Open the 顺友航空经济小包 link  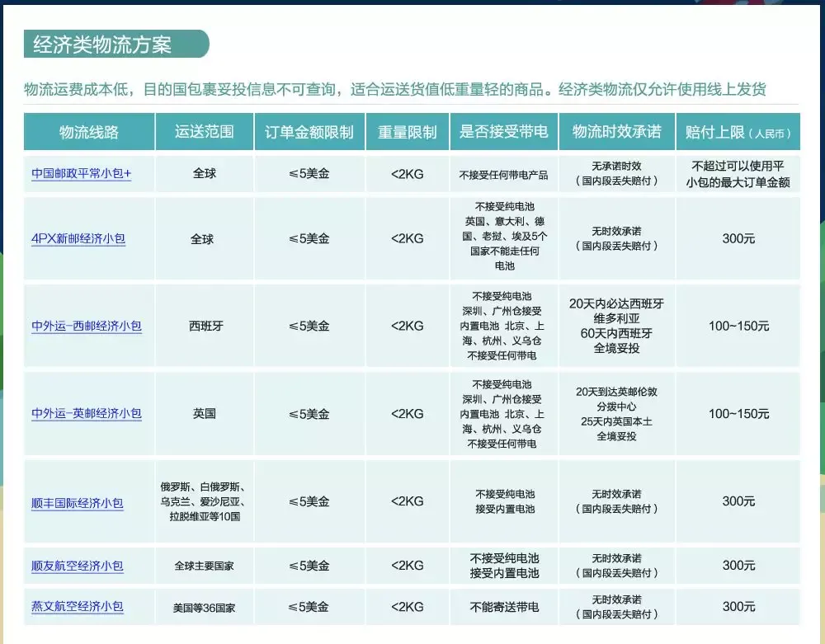[78, 566]
